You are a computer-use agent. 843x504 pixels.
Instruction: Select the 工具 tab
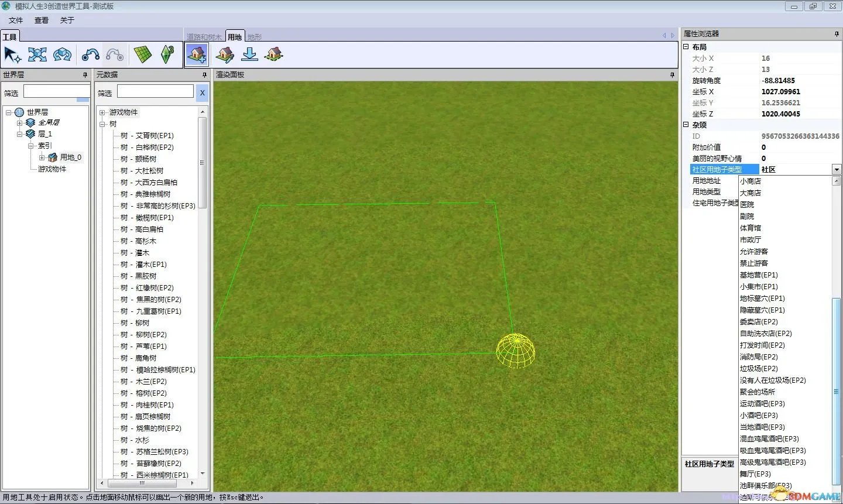coord(10,36)
